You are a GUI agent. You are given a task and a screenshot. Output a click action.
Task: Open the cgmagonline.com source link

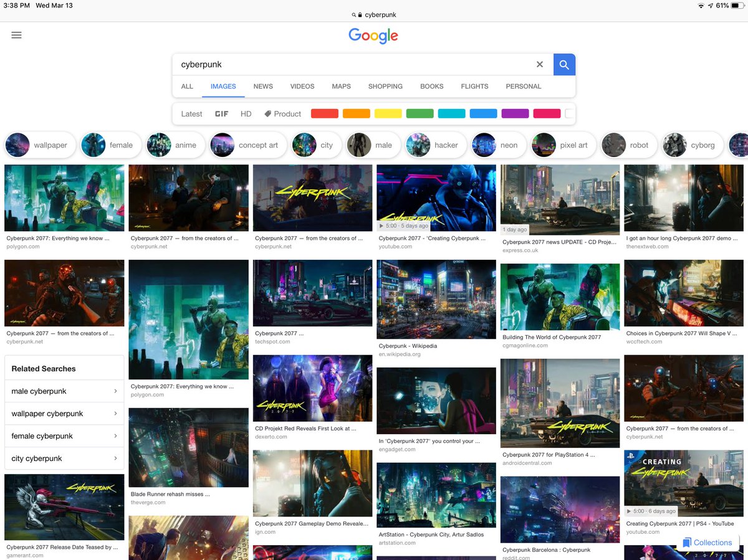point(525,346)
